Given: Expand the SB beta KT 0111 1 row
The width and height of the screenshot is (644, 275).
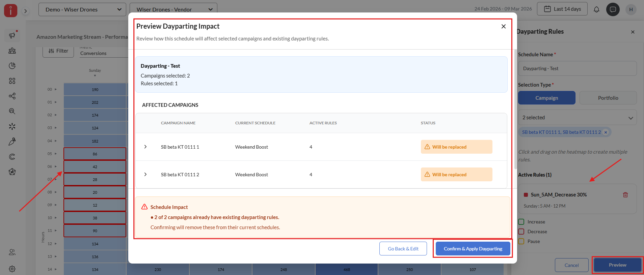Looking at the screenshot, I should coord(145,147).
